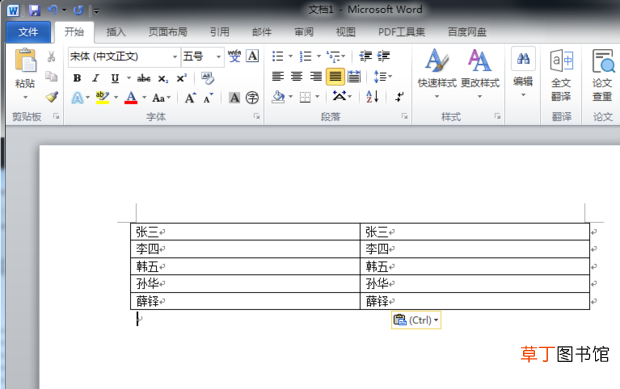Toggle subscript formatting
Image resolution: width=620 pixels, height=389 pixels.
point(163,79)
